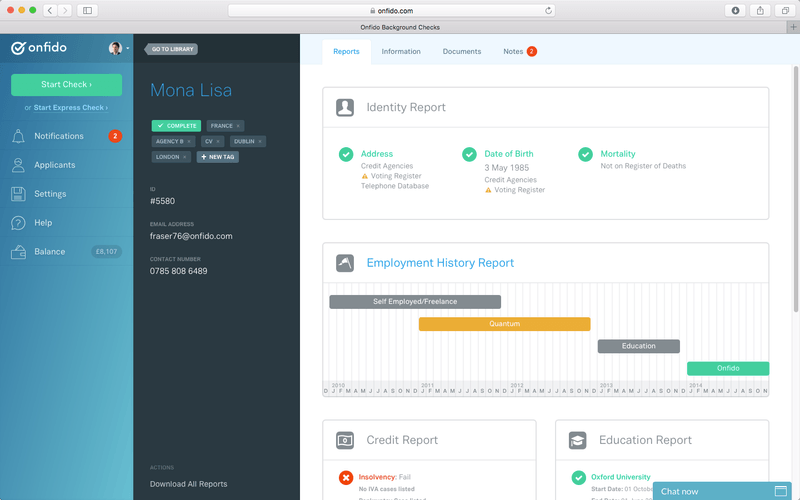Click the Applicants person icon

18,165
